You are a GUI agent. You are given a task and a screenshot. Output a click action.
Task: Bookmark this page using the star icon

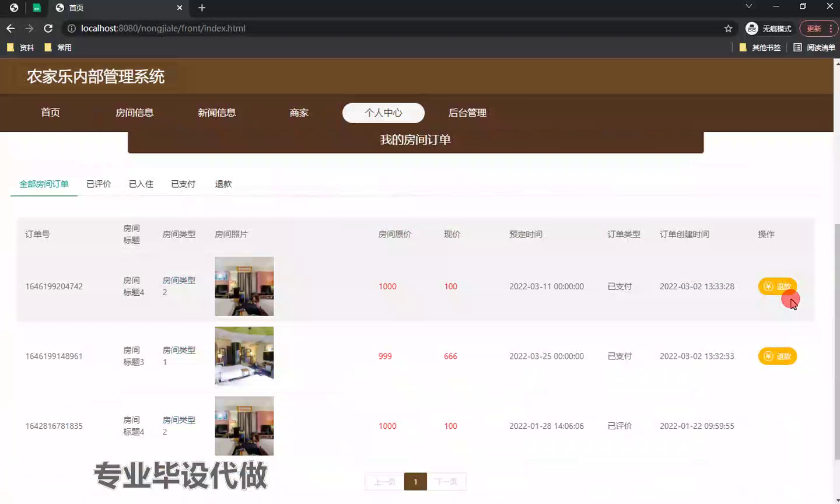(x=728, y=28)
